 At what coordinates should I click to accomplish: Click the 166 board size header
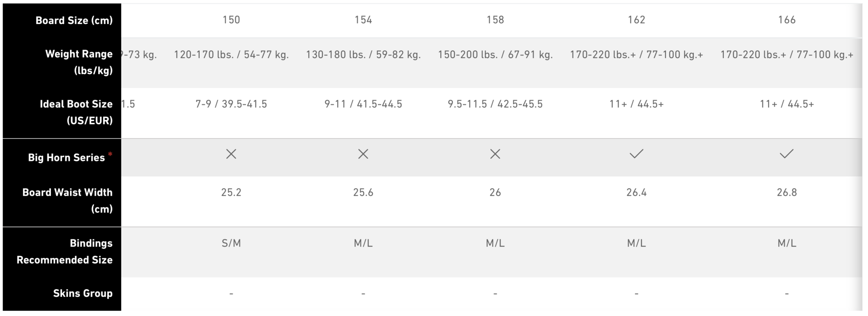[787, 20]
